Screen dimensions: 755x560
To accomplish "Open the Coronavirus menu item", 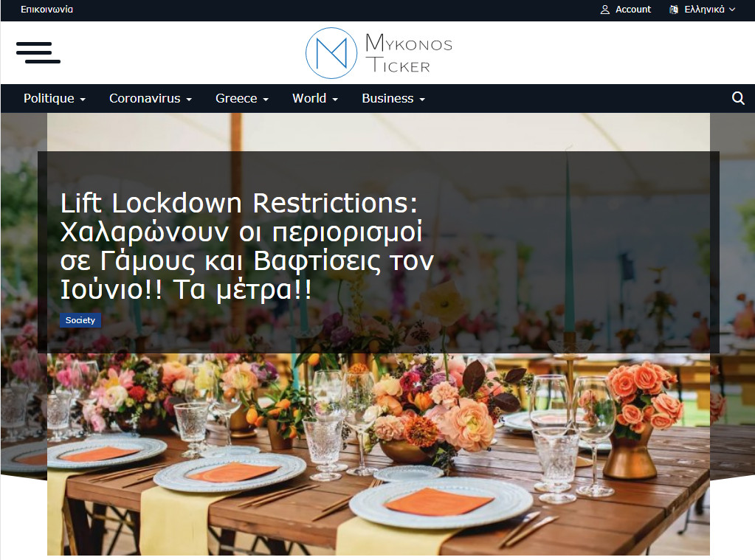I will click(145, 98).
